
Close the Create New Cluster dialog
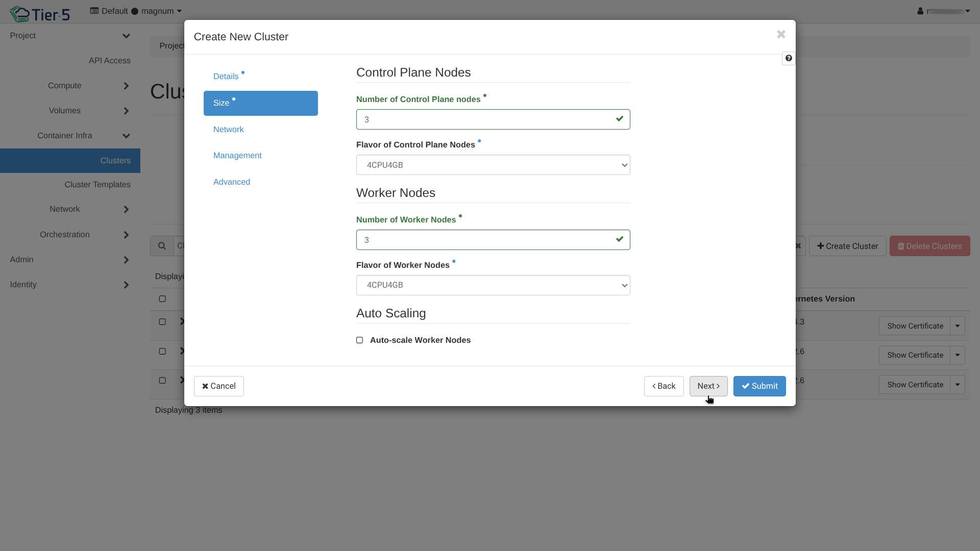781,34
